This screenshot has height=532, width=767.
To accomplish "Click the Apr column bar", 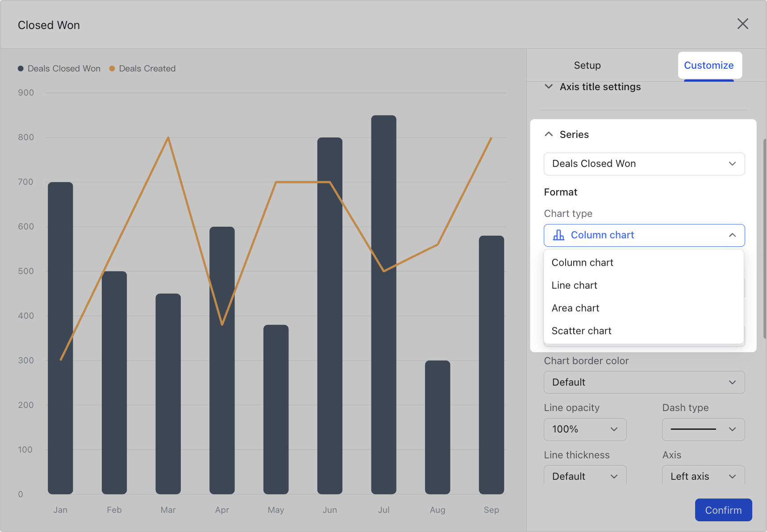I will tap(222, 361).
